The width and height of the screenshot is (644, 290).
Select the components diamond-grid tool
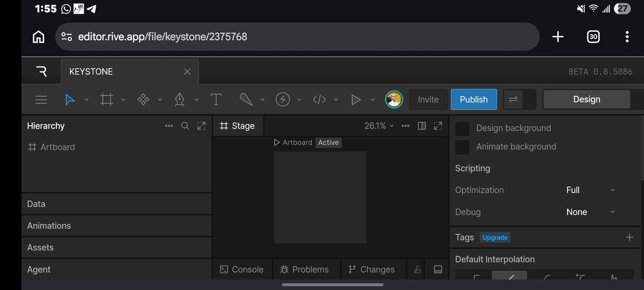point(143,99)
